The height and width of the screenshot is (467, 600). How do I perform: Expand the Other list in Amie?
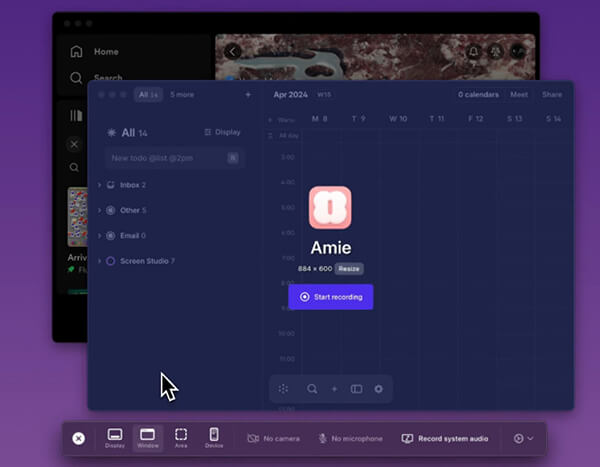(x=99, y=210)
